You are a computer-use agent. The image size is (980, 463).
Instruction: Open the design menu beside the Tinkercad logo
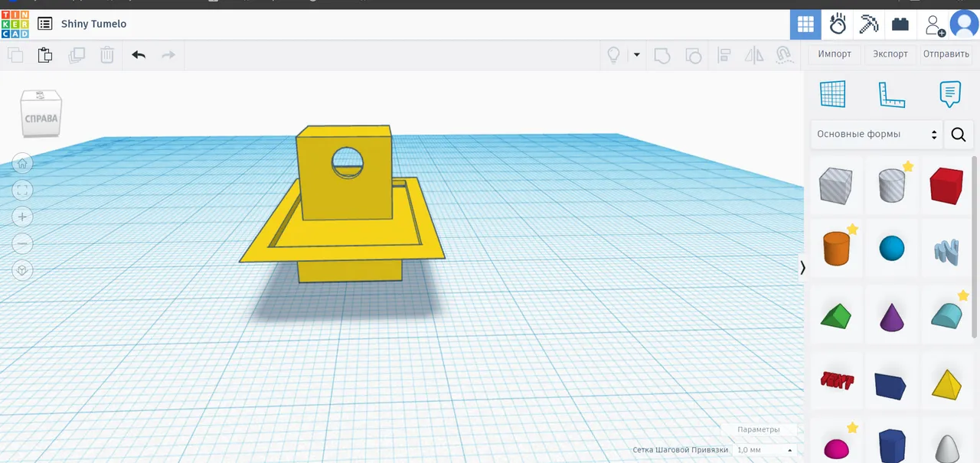[45, 24]
